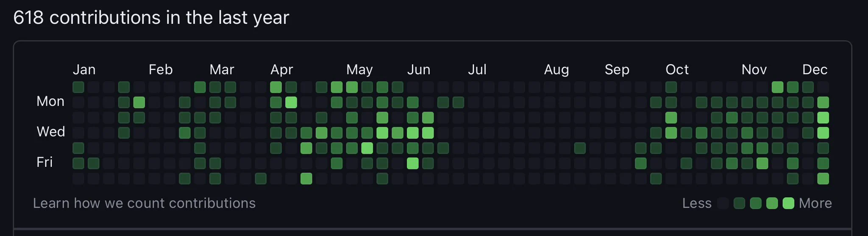Select the green Saturday cell in May

(382, 179)
